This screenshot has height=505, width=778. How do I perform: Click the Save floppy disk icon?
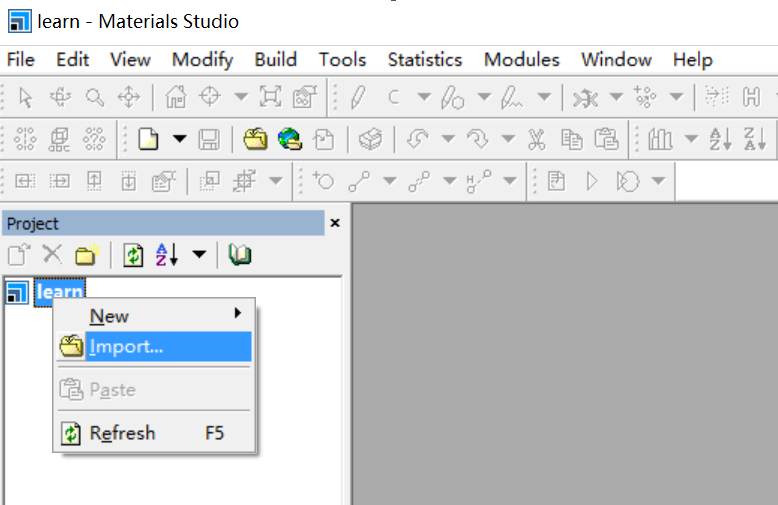click(209, 139)
